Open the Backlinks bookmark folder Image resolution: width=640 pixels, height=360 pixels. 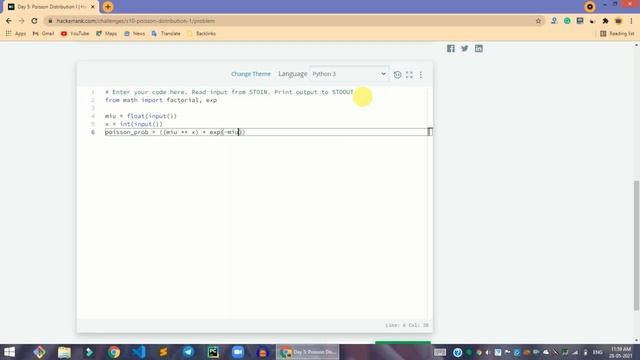(x=201, y=33)
